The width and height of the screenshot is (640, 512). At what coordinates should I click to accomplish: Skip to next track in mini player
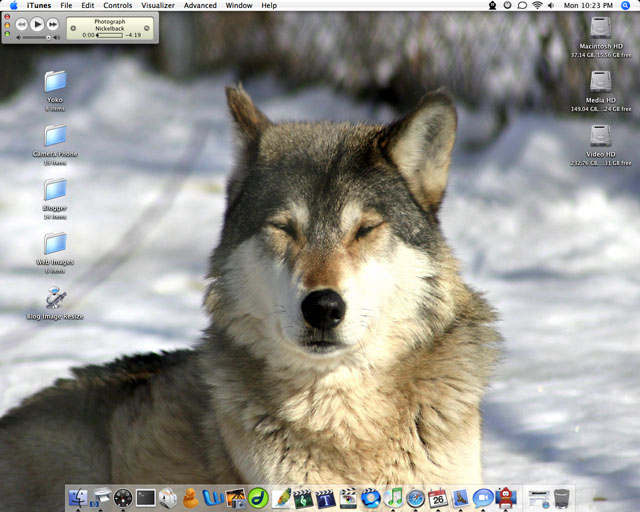(x=53, y=24)
